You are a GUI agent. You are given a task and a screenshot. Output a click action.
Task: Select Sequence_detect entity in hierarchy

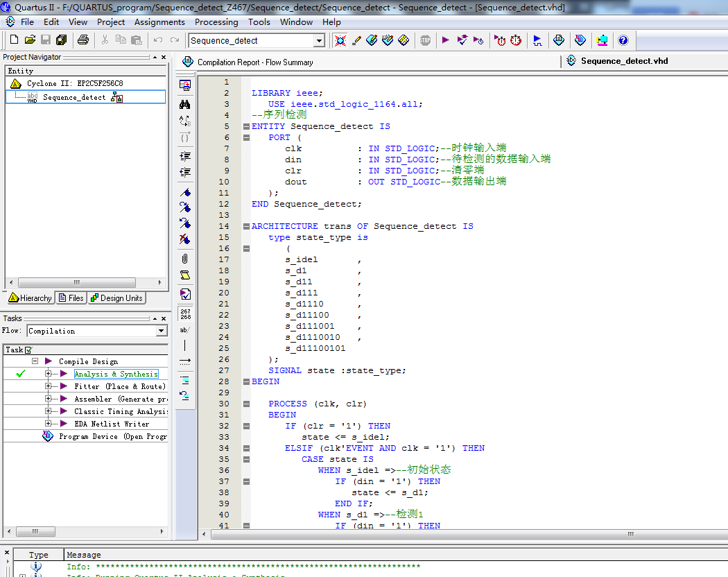(x=74, y=98)
